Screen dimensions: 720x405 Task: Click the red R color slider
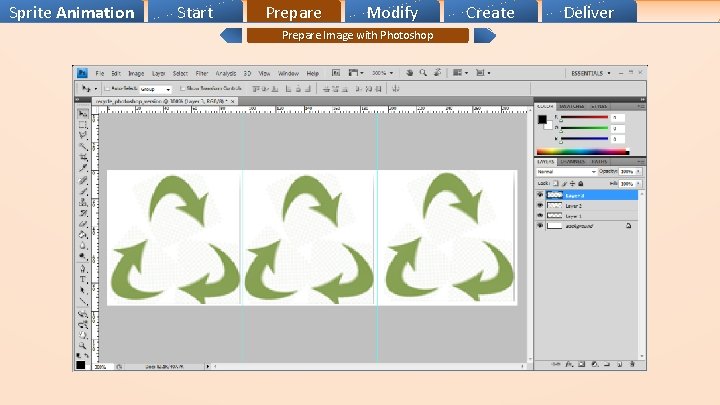click(584, 118)
